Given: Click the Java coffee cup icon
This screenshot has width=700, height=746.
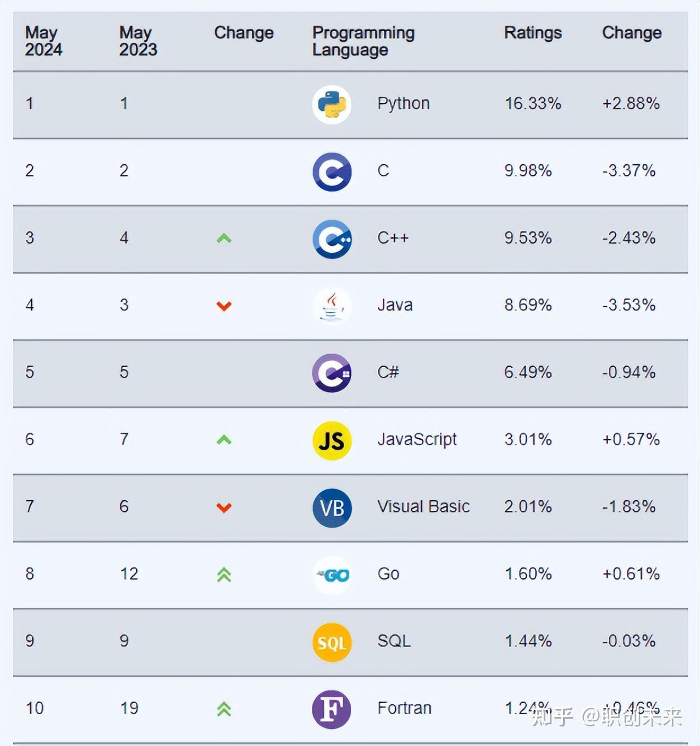Looking at the screenshot, I should 332,306.
